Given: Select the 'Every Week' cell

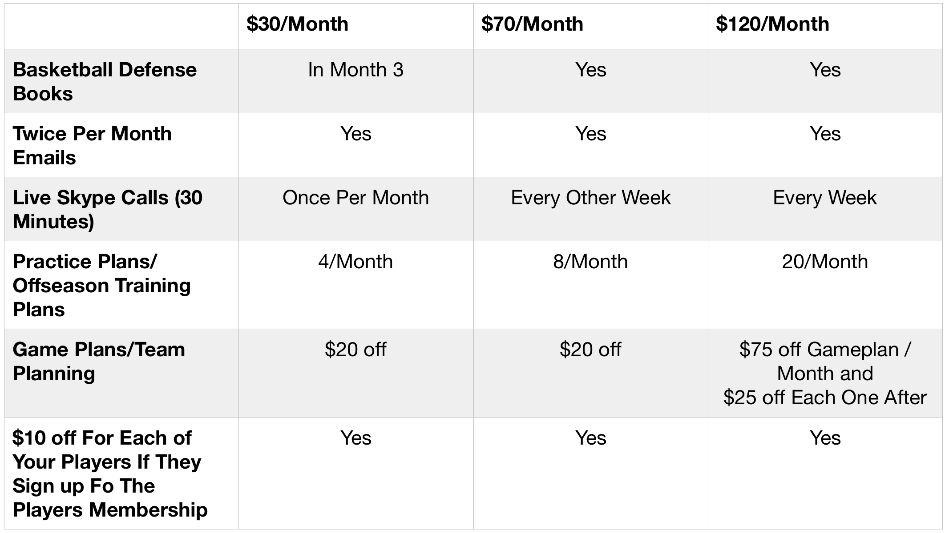Looking at the screenshot, I should point(825,198).
